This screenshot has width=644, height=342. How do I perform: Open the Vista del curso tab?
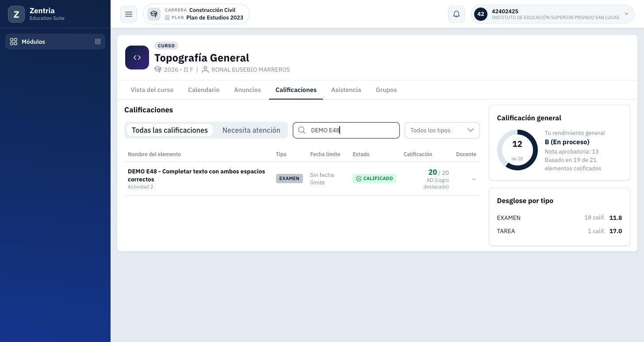pyautogui.click(x=152, y=90)
